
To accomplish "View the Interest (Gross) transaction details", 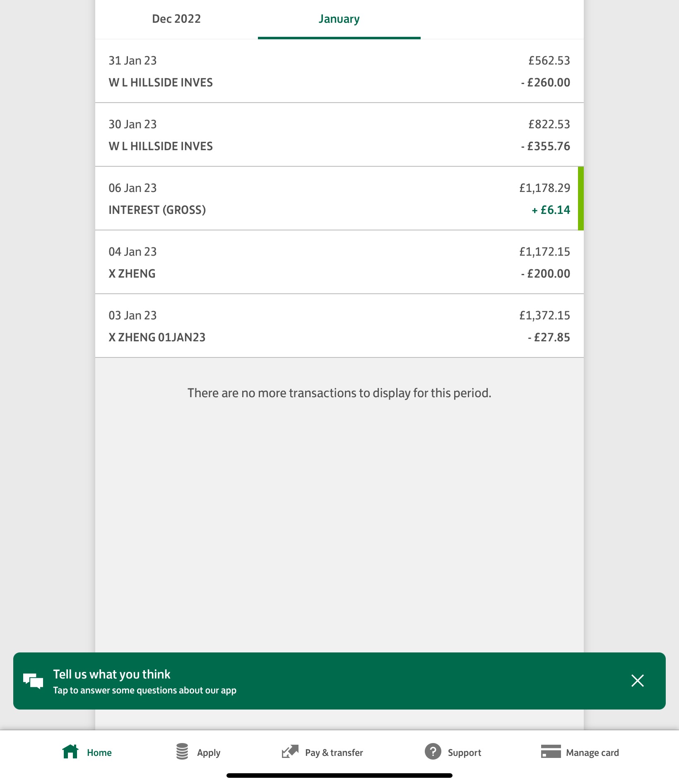I will coord(339,199).
